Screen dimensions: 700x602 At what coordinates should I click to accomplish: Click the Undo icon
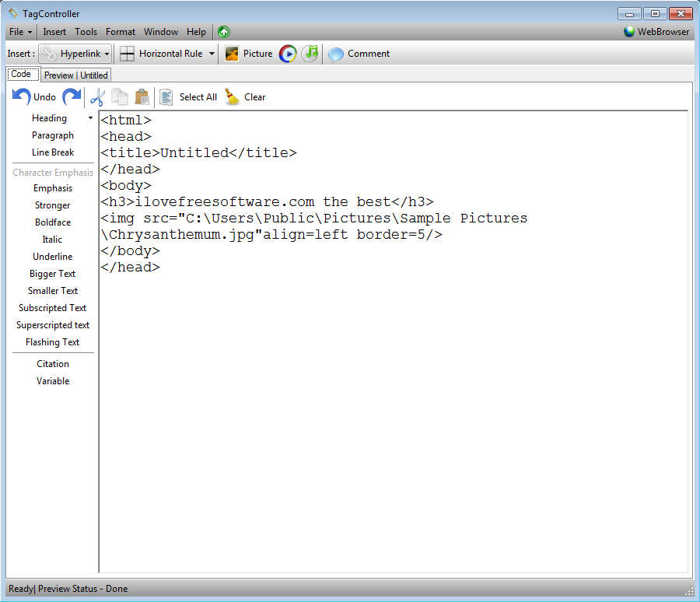(x=21, y=96)
